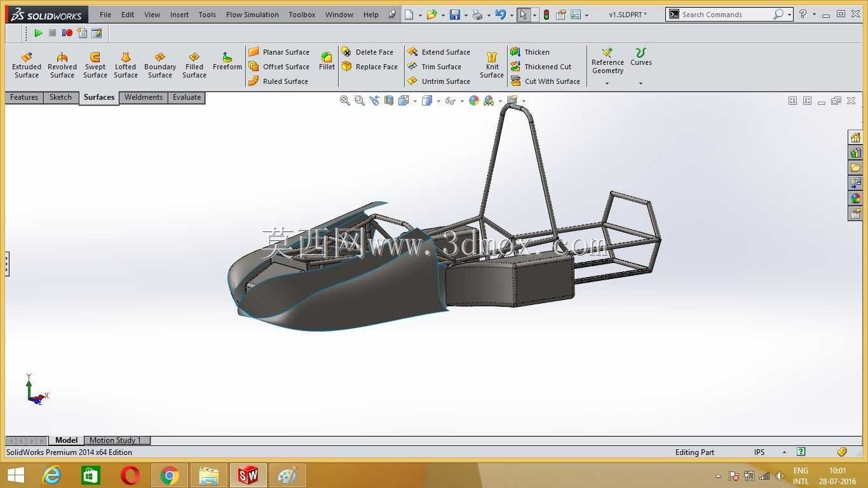Select Trim Surface

click(434, 67)
